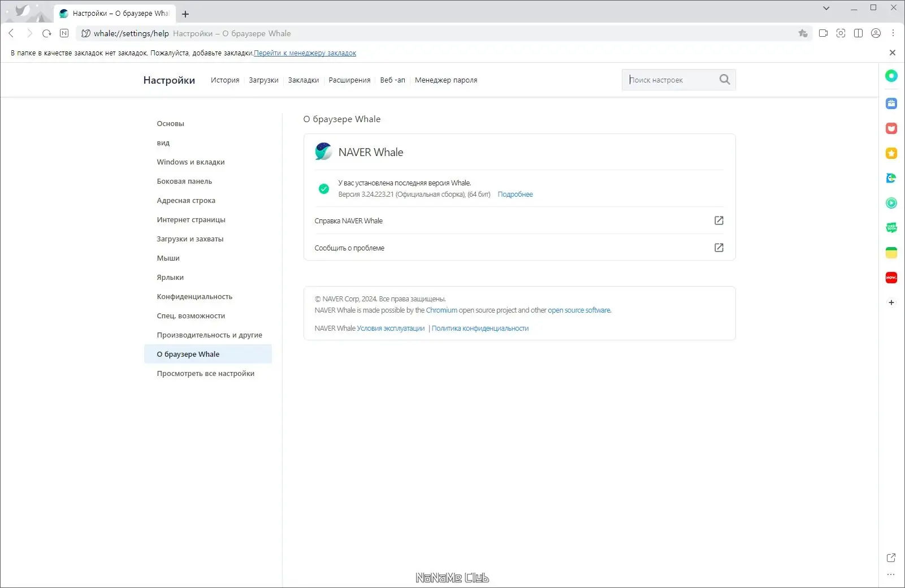905x588 pixels.
Task: Select Конфиденциальность in the settings sidebar
Action: click(194, 297)
